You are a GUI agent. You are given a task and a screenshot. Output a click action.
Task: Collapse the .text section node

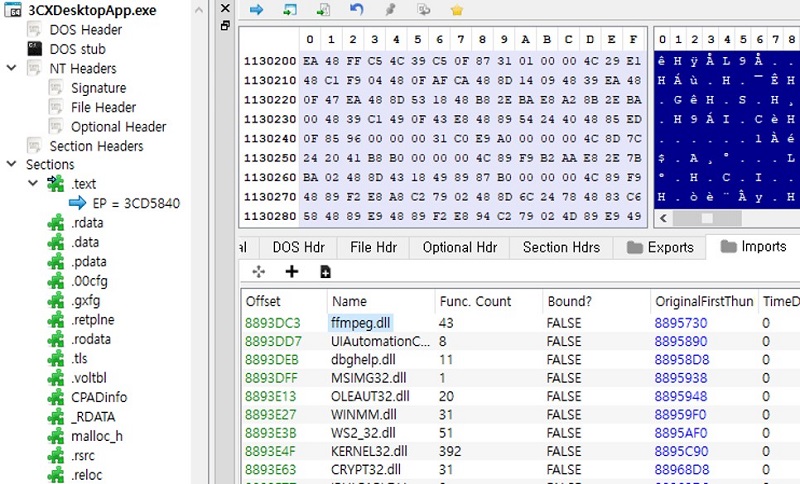coord(33,183)
